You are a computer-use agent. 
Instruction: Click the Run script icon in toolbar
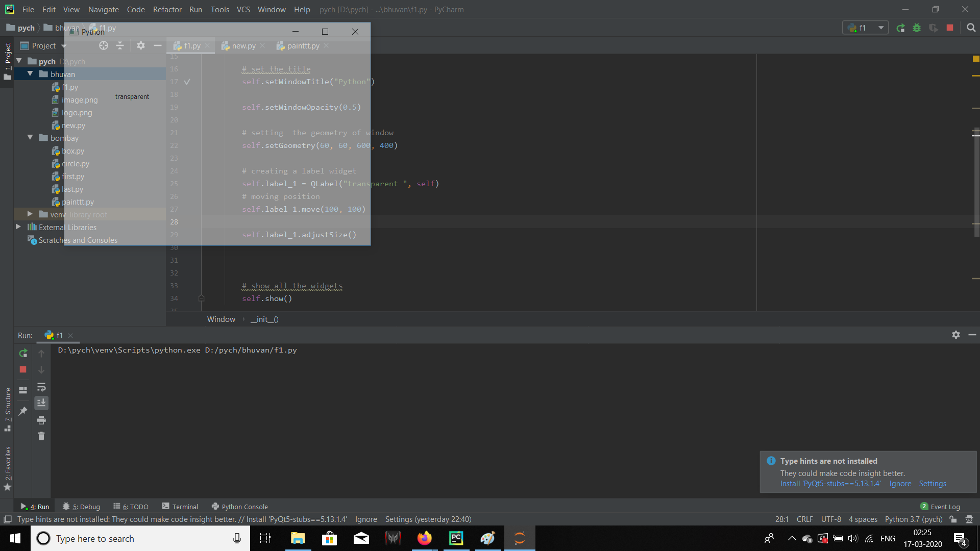(x=900, y=28)
